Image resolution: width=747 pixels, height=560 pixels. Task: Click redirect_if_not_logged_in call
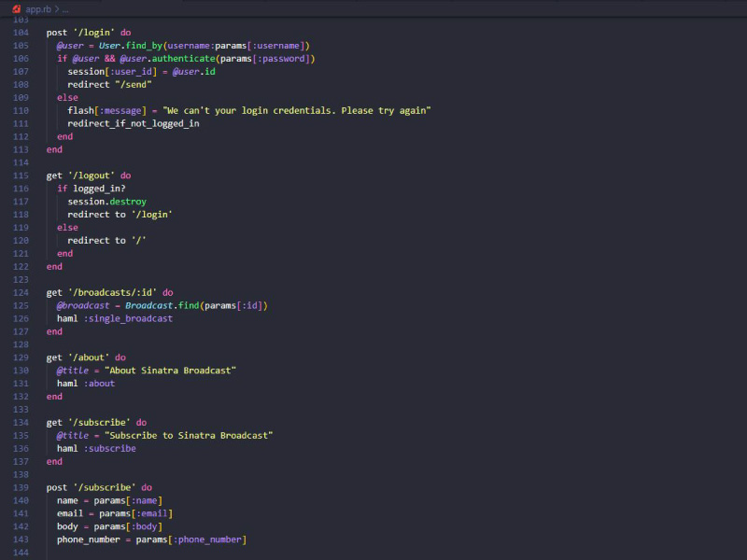point(134,123)
